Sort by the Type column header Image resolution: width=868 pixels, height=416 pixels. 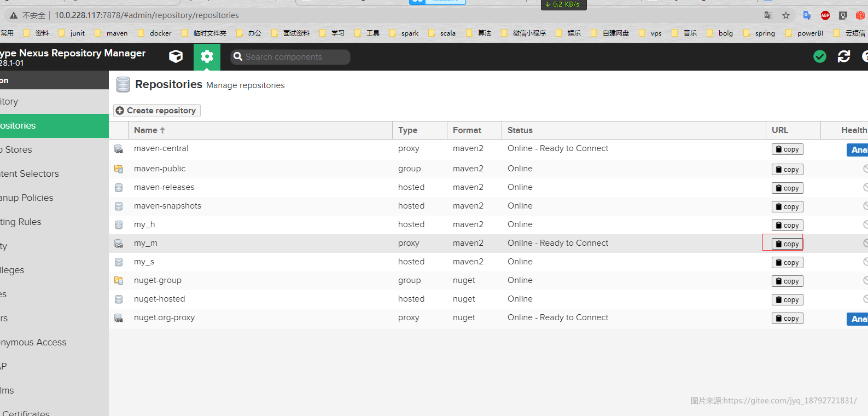420,130
